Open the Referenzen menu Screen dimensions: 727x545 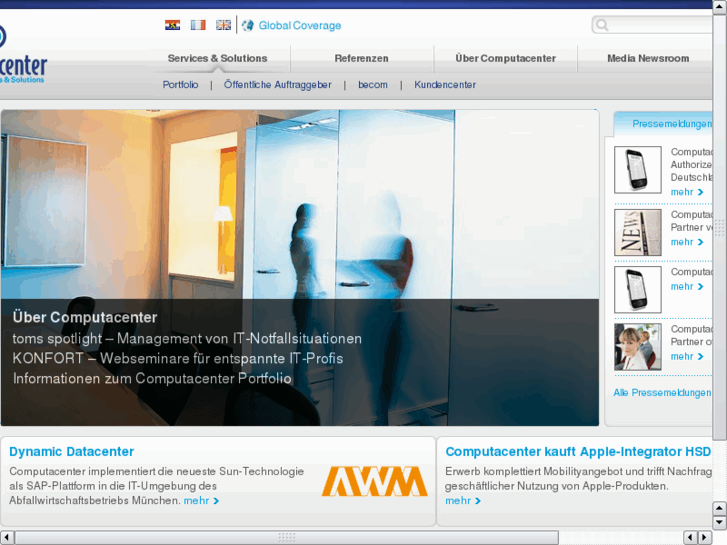pos(362,58)
